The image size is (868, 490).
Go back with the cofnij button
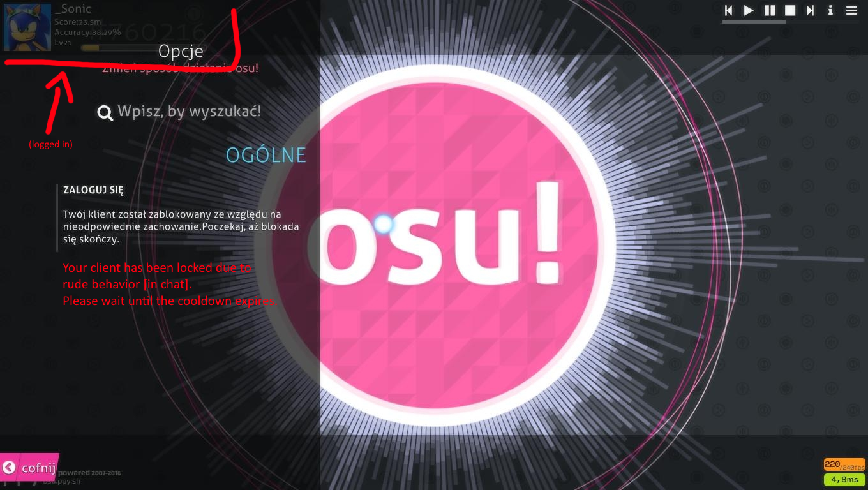(29, 468)
